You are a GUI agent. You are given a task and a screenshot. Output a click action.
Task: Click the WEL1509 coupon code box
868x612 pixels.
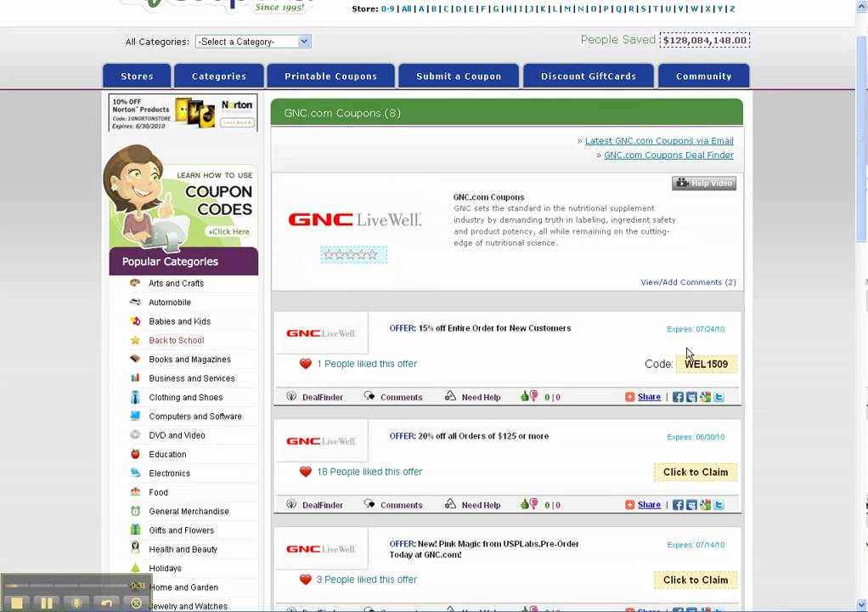tap(707, 364)
